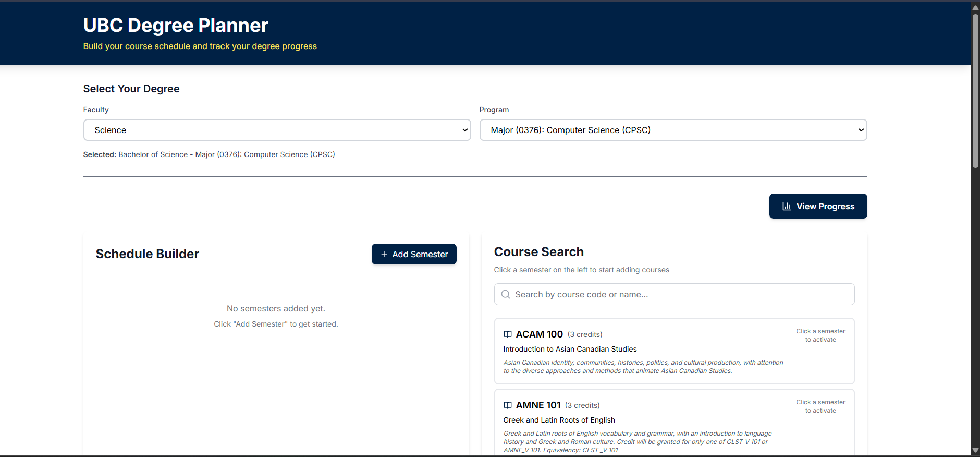The width and height of the screenshot is (980, 457).
Task: Select the ACAM 100 course card
Action: pyautogui.click(x=675, y=351)
